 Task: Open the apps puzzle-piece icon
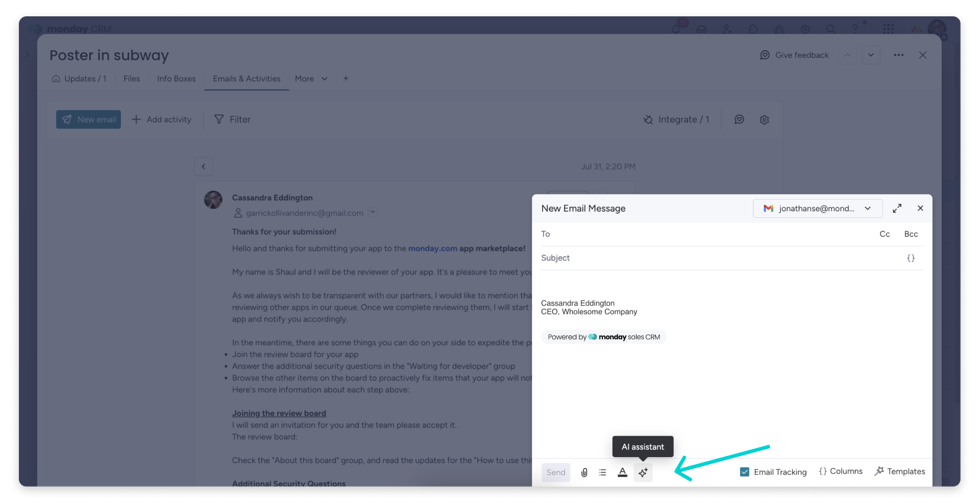753,29
